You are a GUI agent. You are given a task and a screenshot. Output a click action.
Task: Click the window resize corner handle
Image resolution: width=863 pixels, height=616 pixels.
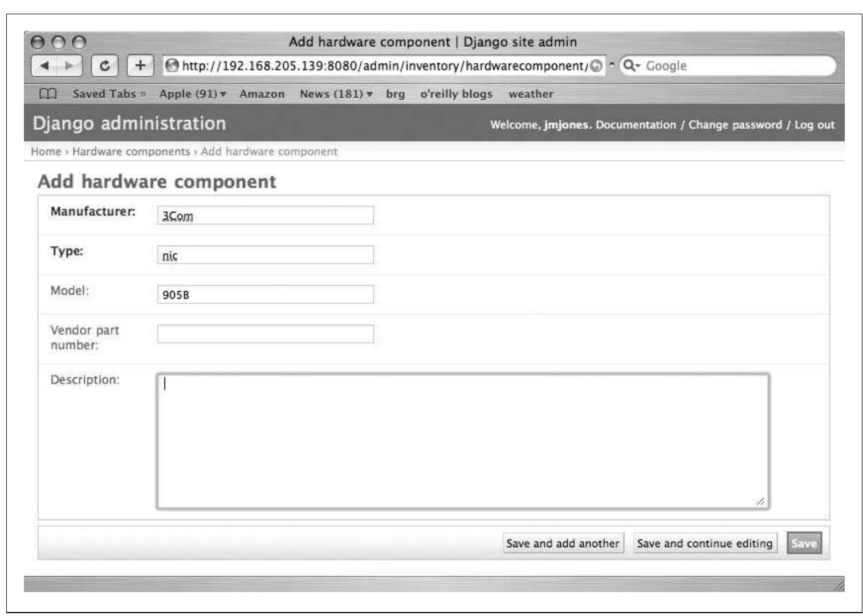(838, 585)
